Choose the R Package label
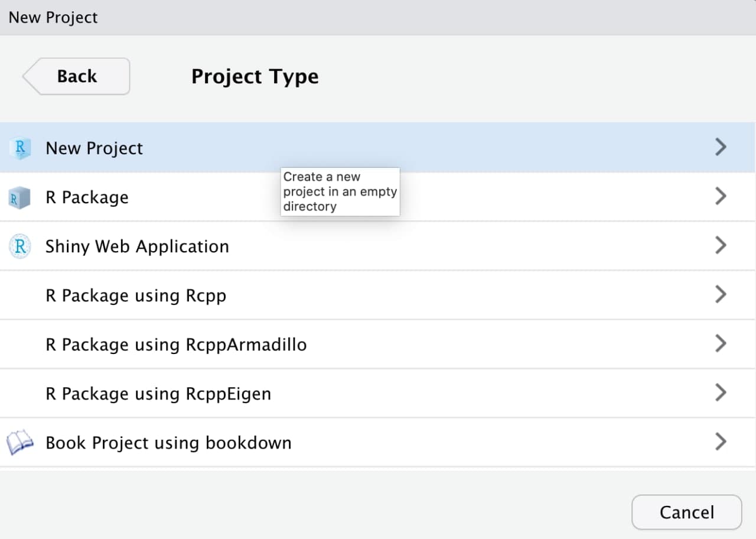756x539 pixels. tap(87, 197)
